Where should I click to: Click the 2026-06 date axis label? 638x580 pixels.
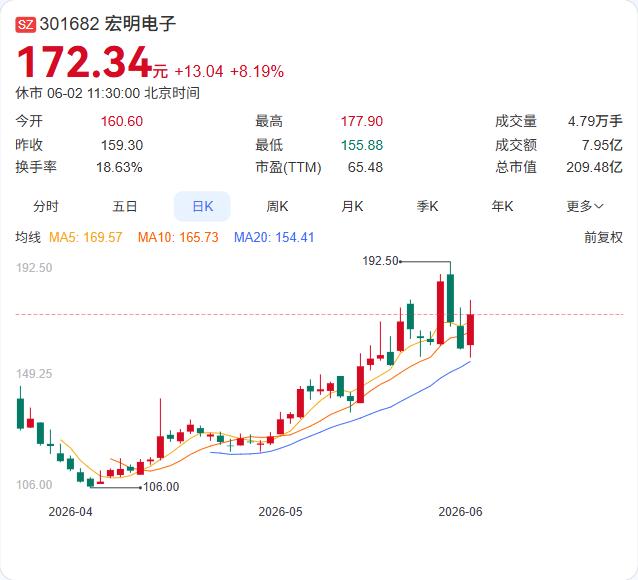tap(460, 512)
